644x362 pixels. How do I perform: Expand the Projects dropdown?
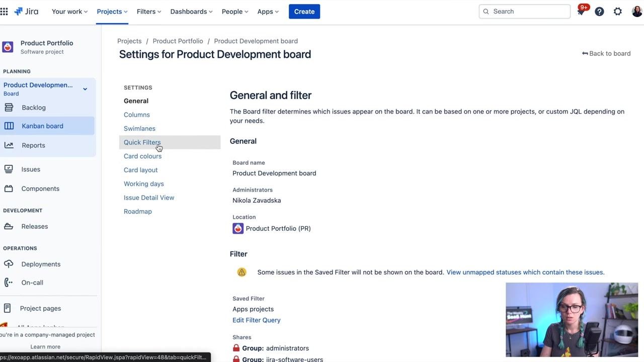pyautogui.click(x=112, y=12)
